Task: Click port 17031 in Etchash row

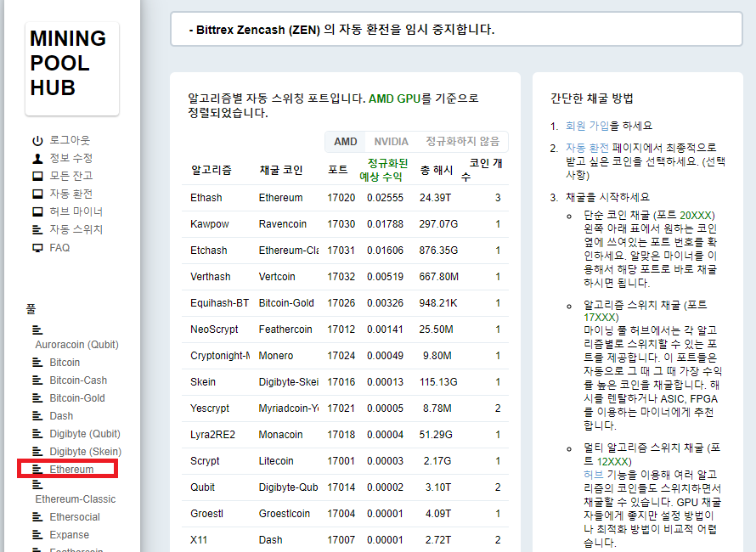Action: [341, 251]
